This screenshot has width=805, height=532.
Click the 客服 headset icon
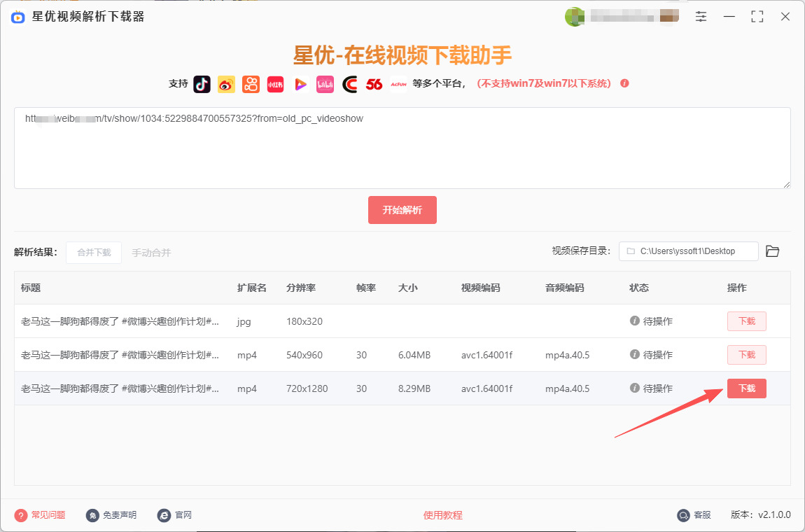click(683, 515)
